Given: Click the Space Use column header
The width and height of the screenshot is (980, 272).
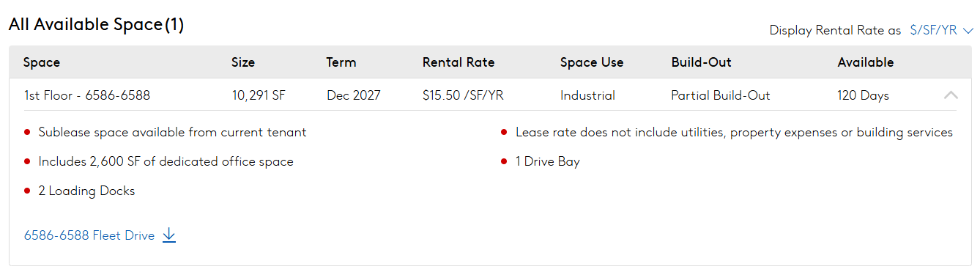Looking at the screenshot, I should pos(592,62).
